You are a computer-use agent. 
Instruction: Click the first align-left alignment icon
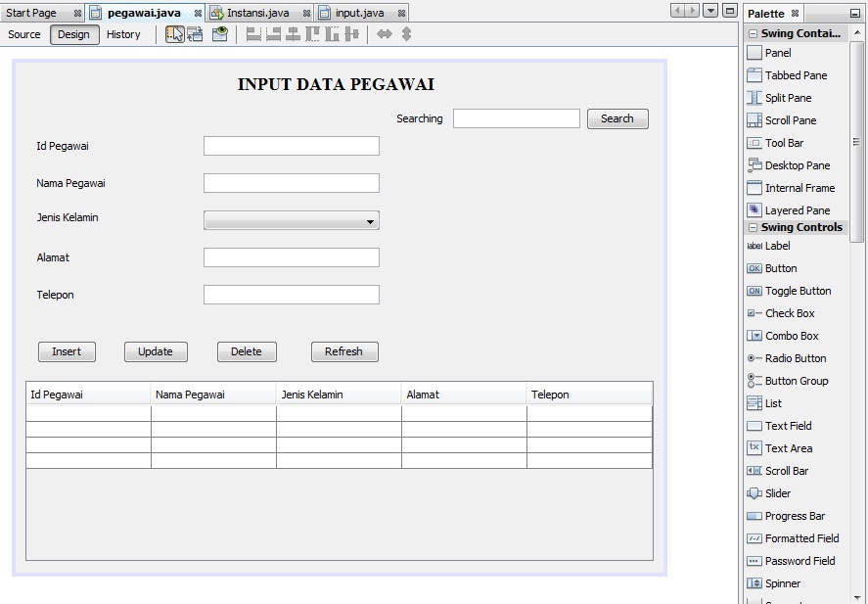click(252, 33)
